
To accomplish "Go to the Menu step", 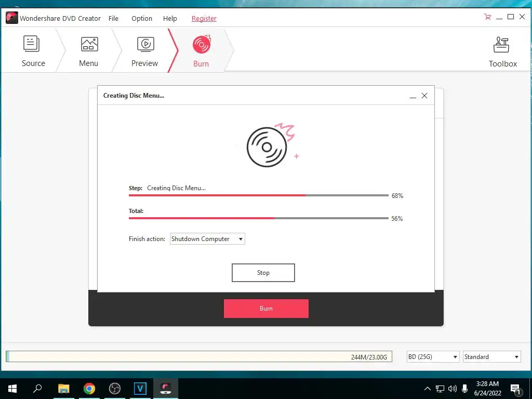I will pyautogui.click(x=89, y=51).
